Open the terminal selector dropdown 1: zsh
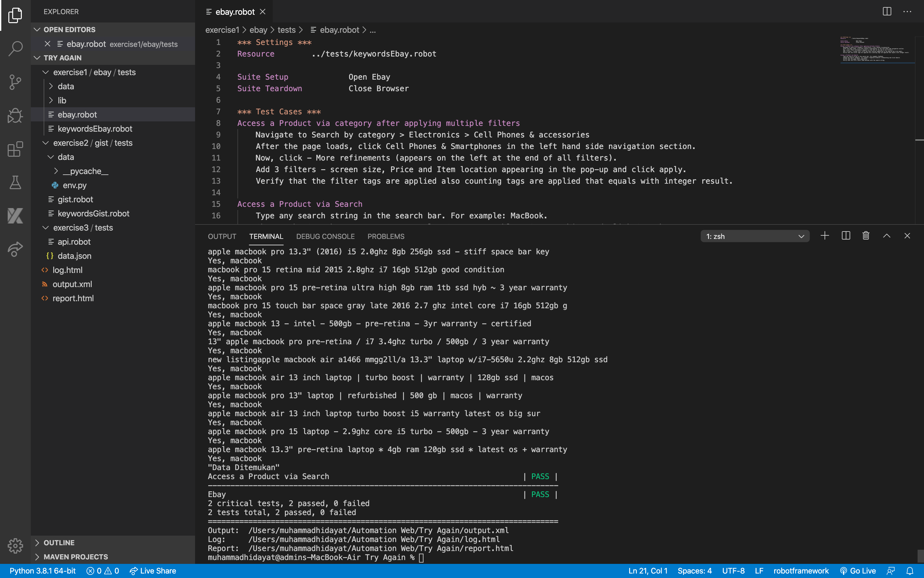This screenshot has width=924, height=578. [x=755, y=236]
